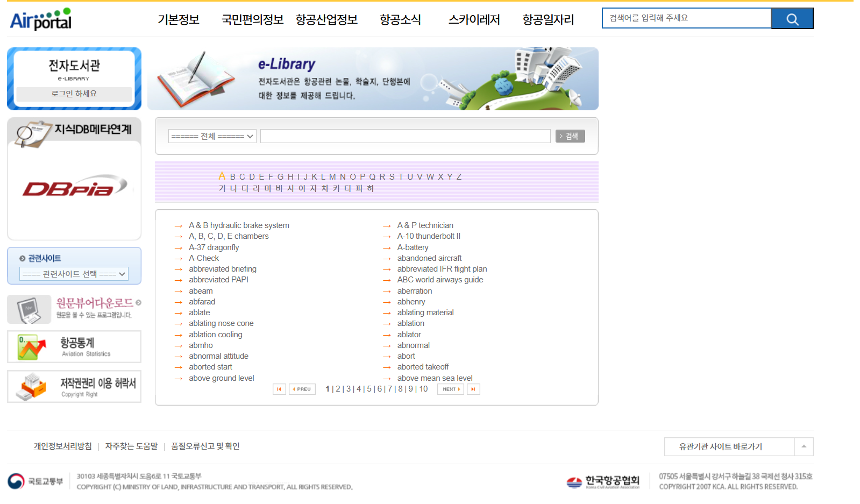Open the DBpia logo link
The width and height of the screenshot is (860, 504).
74,187
